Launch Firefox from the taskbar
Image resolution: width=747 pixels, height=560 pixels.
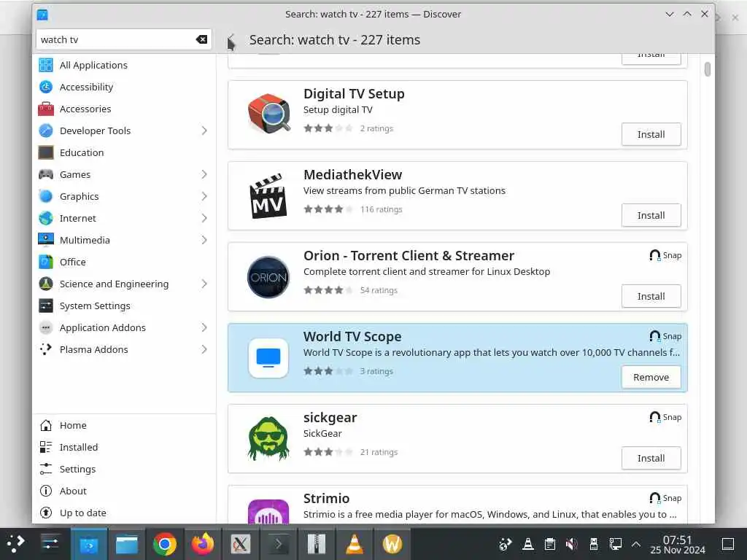[203, 544]
